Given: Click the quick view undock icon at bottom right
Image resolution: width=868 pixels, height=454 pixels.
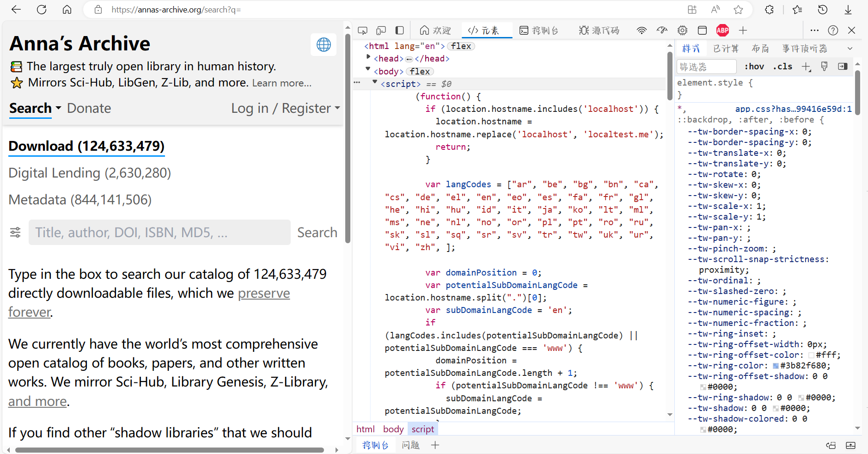Looking at the screenshot, I should 831,445.
